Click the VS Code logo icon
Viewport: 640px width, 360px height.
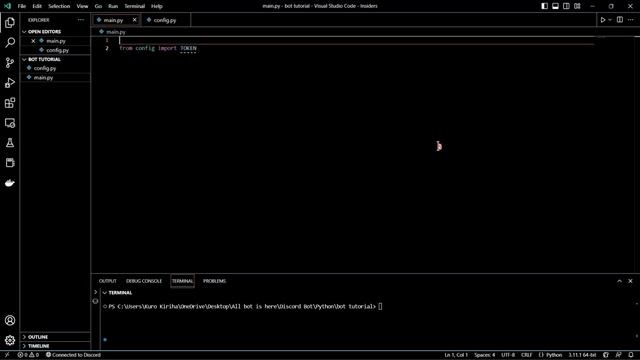[7, 6]
